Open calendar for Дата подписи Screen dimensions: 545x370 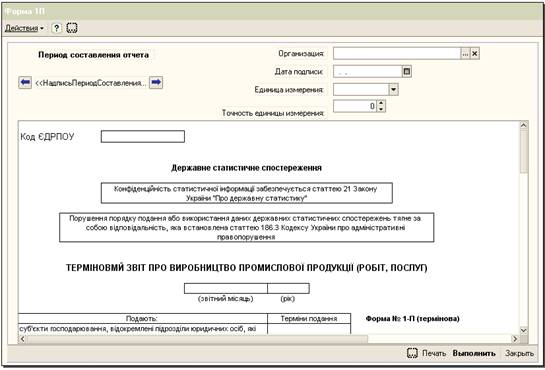(407, 72)
